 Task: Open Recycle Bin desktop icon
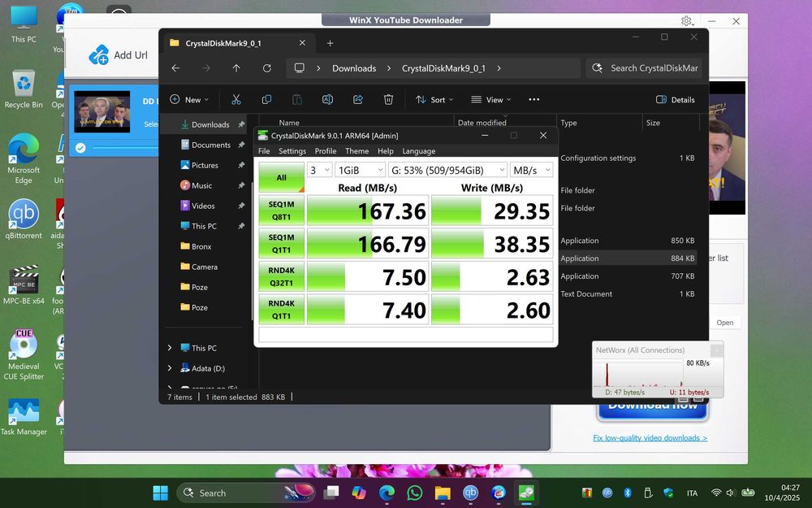coord(24,89)
